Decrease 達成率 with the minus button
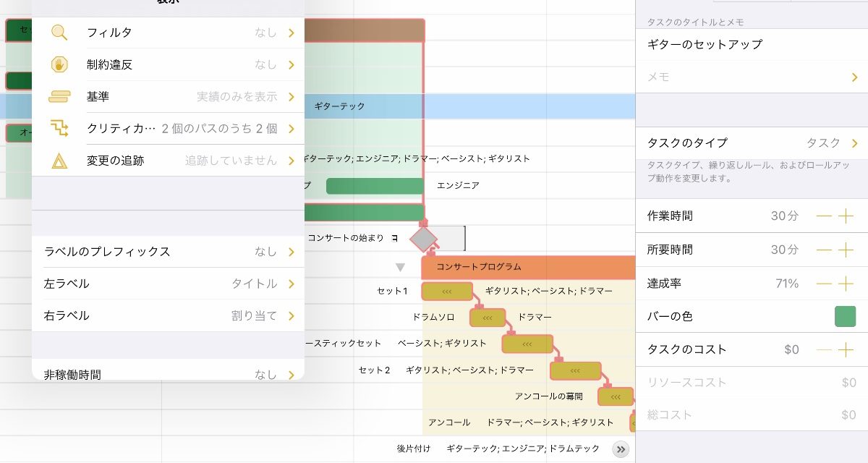Viewport: 868px width, 463px height. (824, 284)
